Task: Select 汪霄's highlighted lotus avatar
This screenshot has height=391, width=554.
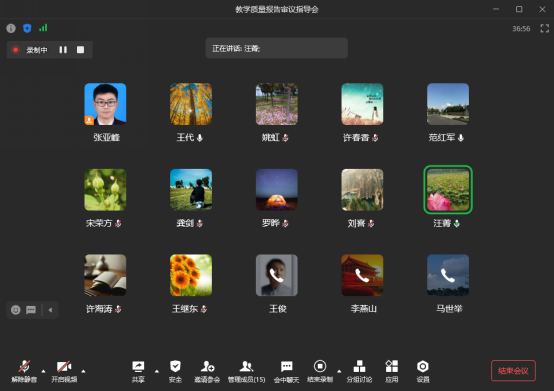Action: pos(448,190)
